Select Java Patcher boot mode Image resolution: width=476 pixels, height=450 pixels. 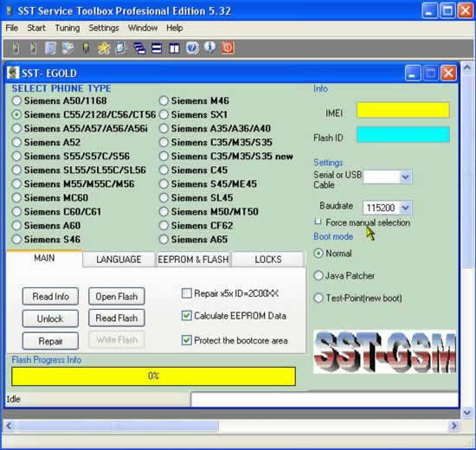tap(318, 275)
